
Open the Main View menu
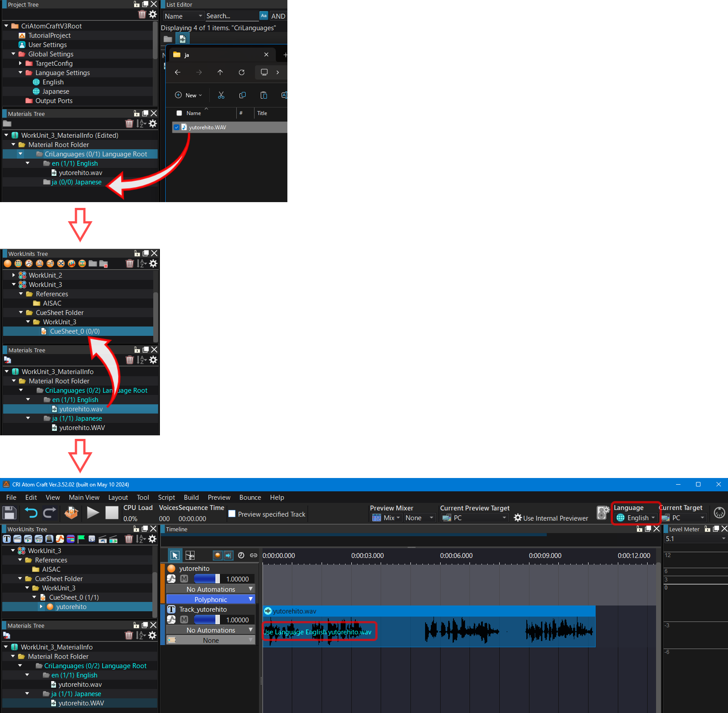(x=84, y=498)
